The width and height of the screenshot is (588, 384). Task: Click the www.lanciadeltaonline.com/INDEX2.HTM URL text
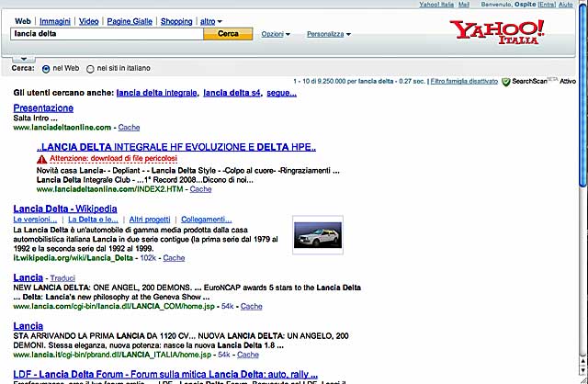110,189
